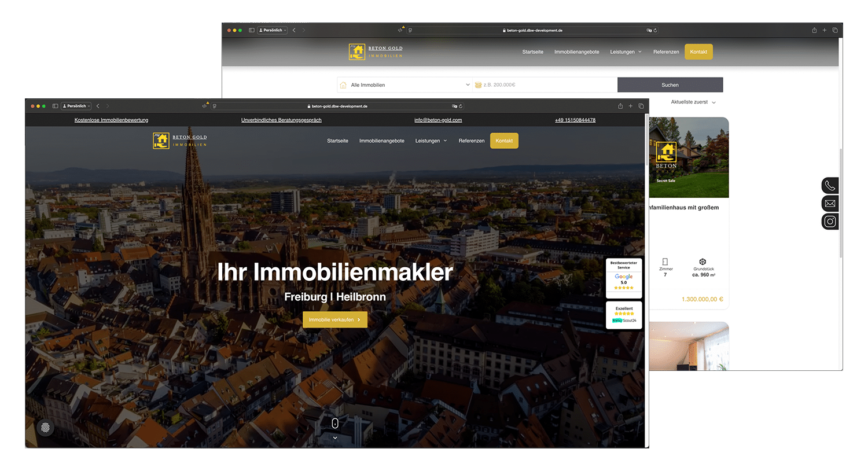
Task: Open cookie settings via the fingerprint icon
Action: pyautogui.click(x=45, y=428)
